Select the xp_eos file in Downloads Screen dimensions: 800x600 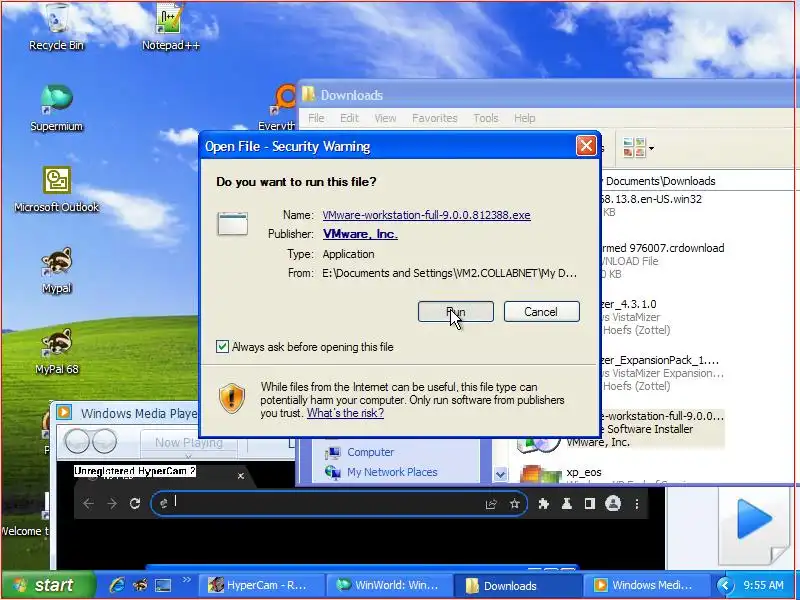pyautogui.click(x=584, y=472)
